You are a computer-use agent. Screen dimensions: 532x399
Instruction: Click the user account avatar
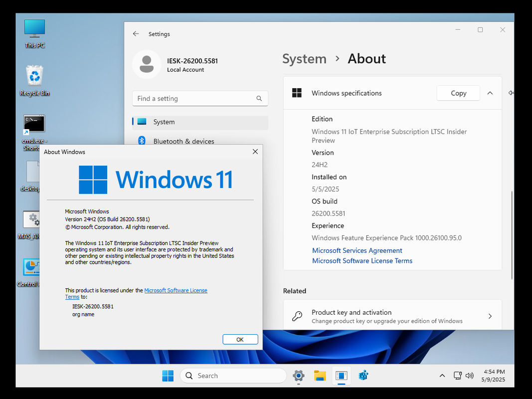tap(147, 64)
